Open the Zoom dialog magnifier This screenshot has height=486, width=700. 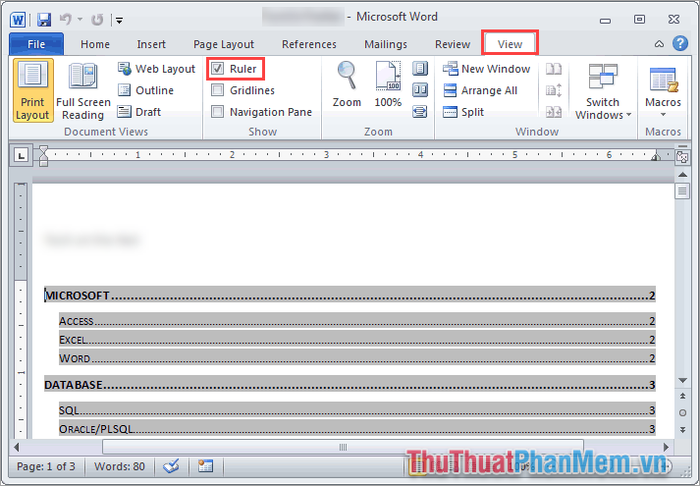tap(347, 84)
